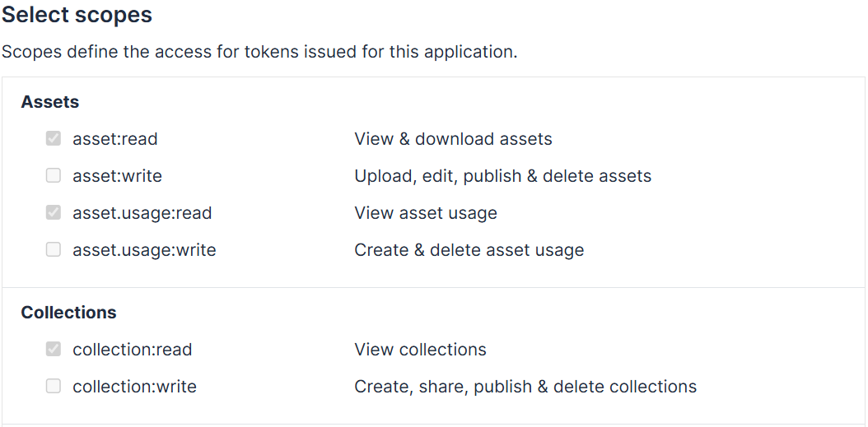868x427 pixels.
Task: Select the collection:write label text
Action: tap(134, 387)
